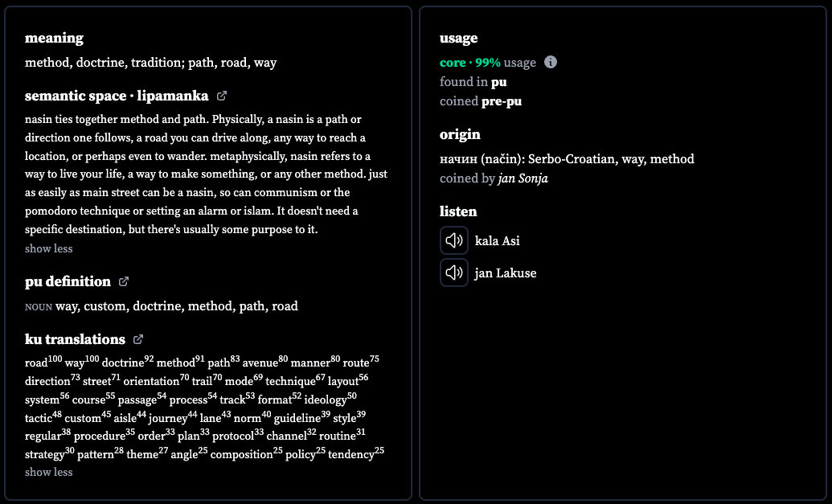Click the Serbo-Croatian origin text
832x504 pixels.
[567, 159]
